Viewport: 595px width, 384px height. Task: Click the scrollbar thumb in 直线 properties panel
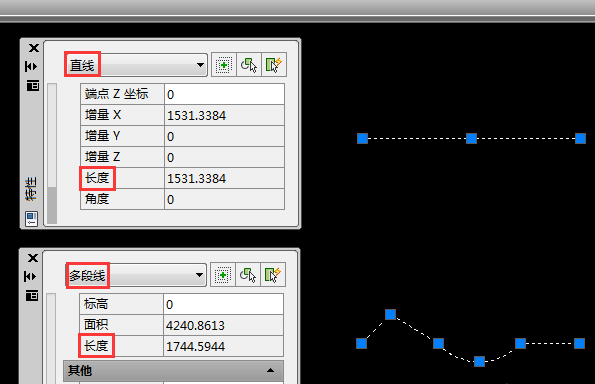coord(52,205)
